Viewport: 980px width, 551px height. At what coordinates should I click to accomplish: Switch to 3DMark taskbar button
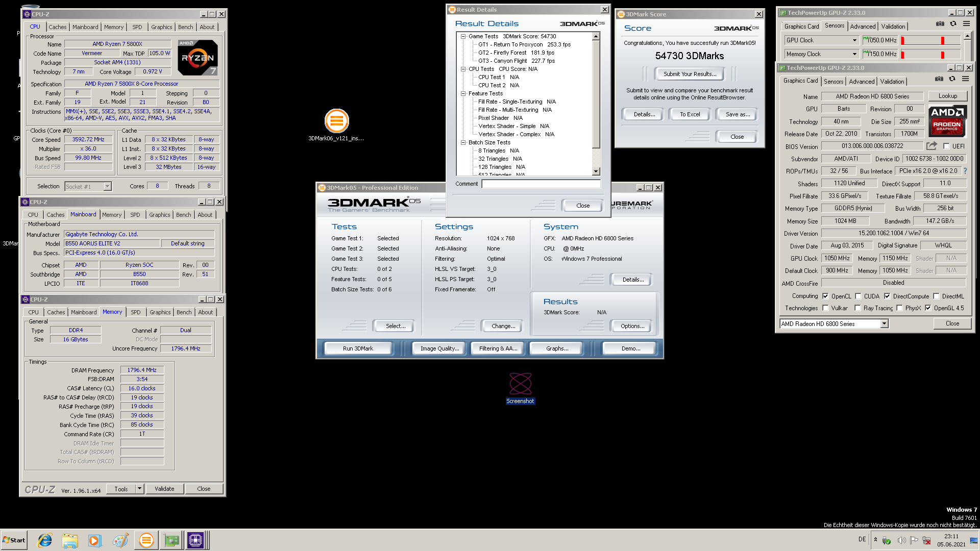tap(146, 540)
